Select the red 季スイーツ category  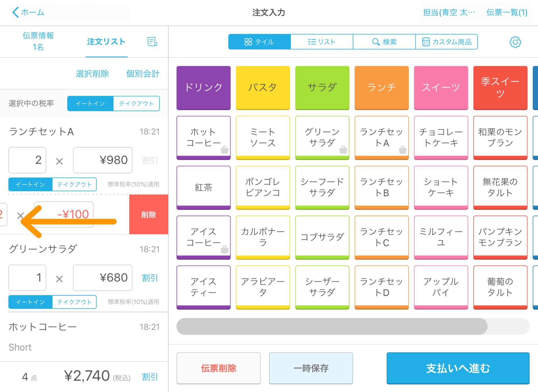click(x=500, y=88)
